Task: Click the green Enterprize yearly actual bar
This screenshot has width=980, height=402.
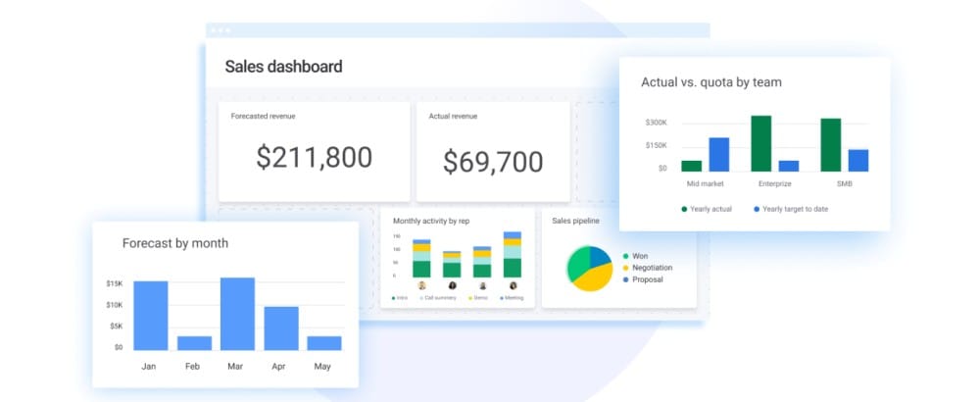Action: 761,143
